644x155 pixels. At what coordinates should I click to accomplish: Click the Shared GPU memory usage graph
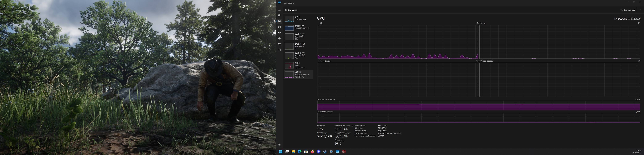point(479,118)
